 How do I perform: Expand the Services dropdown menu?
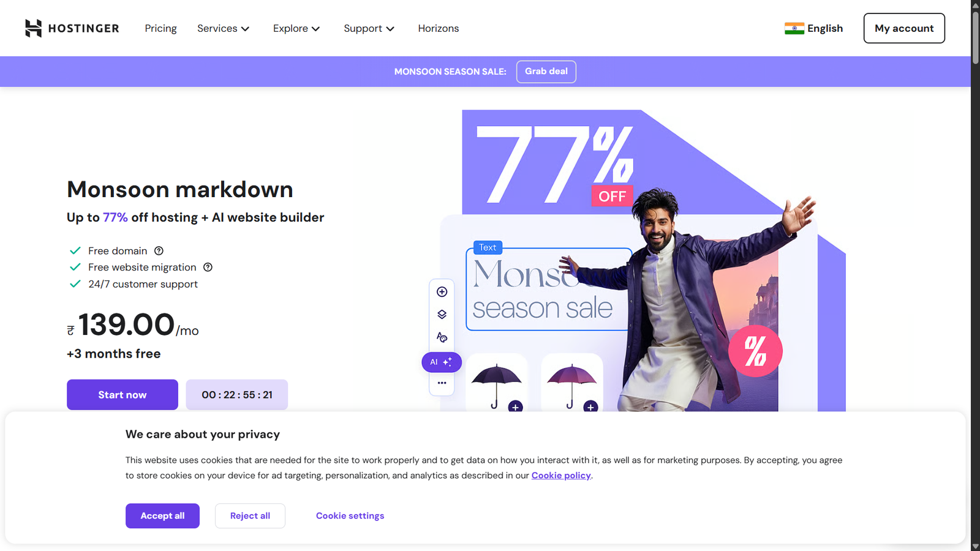[224, 28]
